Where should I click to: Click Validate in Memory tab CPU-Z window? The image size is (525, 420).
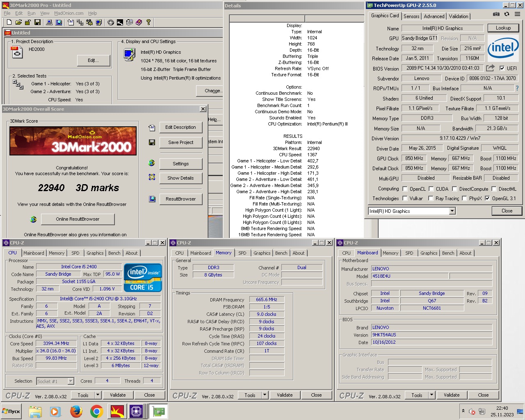(x=285, y=395)
